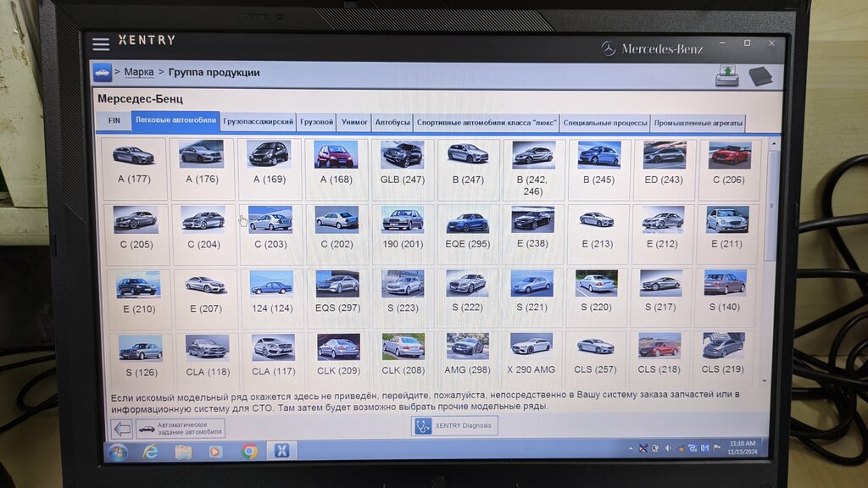The image size is (868, 488).
Task: Choose the S (217) model
Action: [659, 297]
